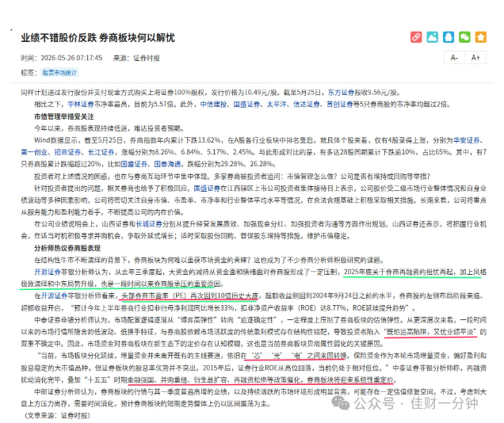Open 长江证券 stock link
Screen dimensions: 504x423
101,152
